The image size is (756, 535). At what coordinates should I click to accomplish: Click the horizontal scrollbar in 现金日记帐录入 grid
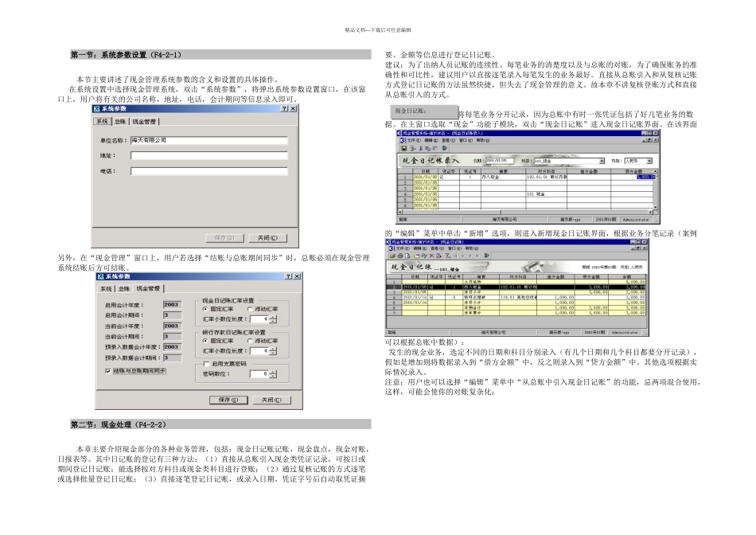click(525, 213)
